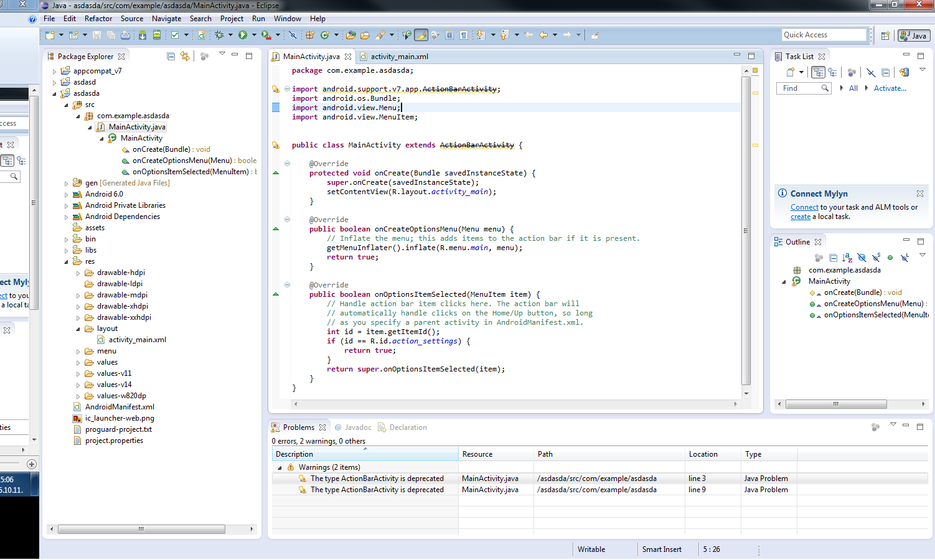Dismiss the Connect Mylyn notification
This screenshot has height=560, width=935.
(x=920, y=194)
